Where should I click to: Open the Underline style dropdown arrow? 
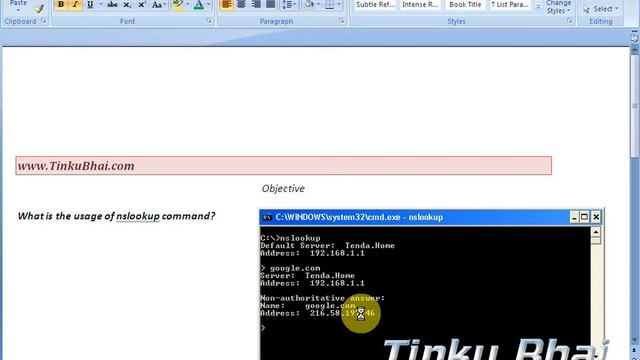tap(100, 5)
